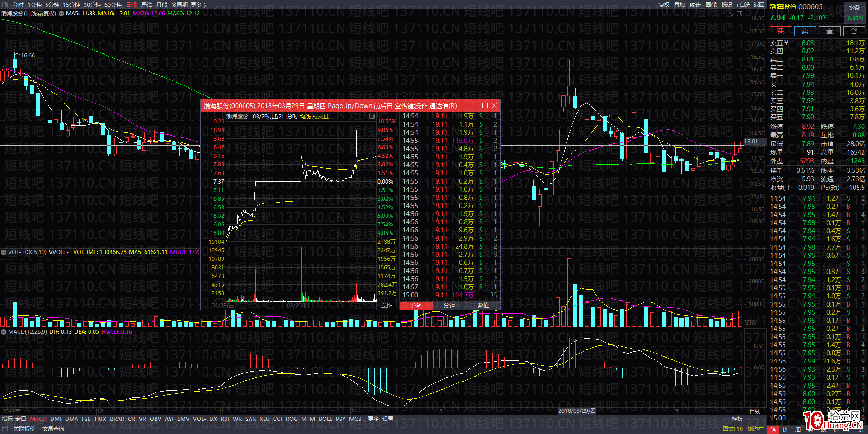Image resolution: width=868 pixels, height=434 pixels.
Task: Maximize the 渤海股份 intraday popup window
Action: point(485,105)
